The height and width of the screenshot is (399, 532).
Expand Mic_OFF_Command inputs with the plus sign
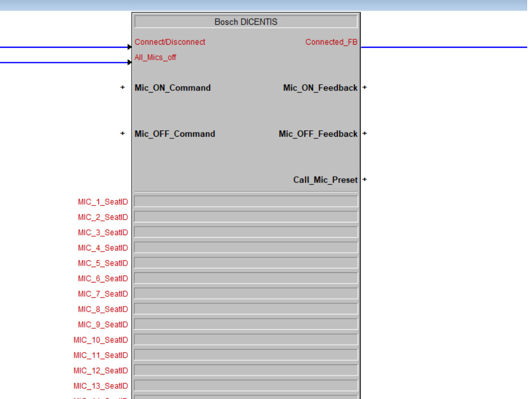tap(122, 134)
